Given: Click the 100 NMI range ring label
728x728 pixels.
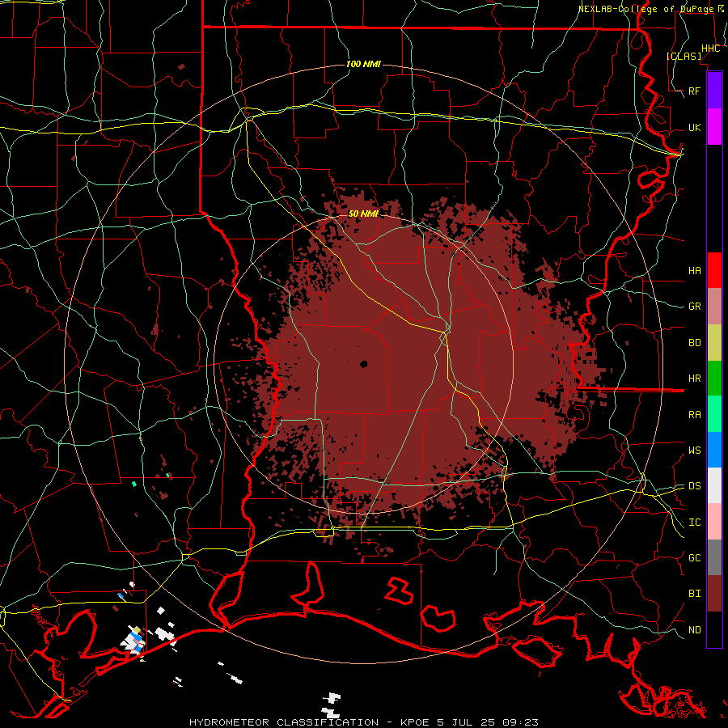Looking at the screenshot, I should [x=363, y=64].
